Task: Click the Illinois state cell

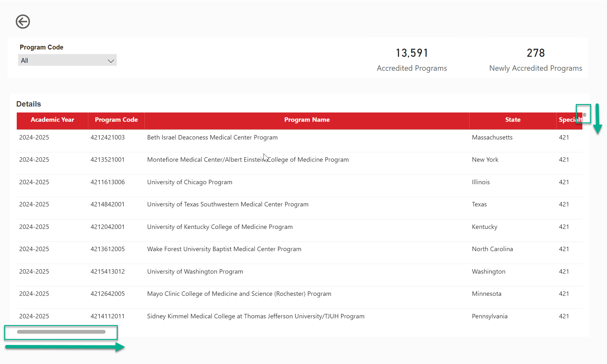Action: [481, 182]
